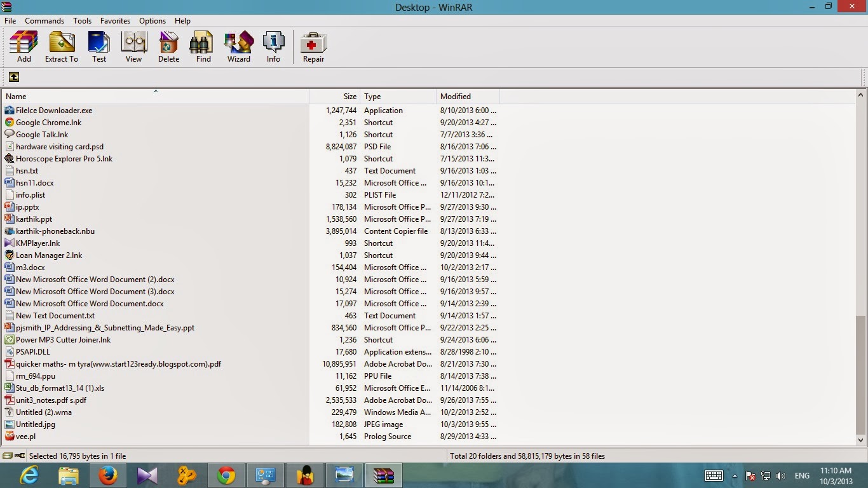Viewport: 868px width, 488px height.
Task: Launch the Wizard toolbar icon
Action: [239, 43]
